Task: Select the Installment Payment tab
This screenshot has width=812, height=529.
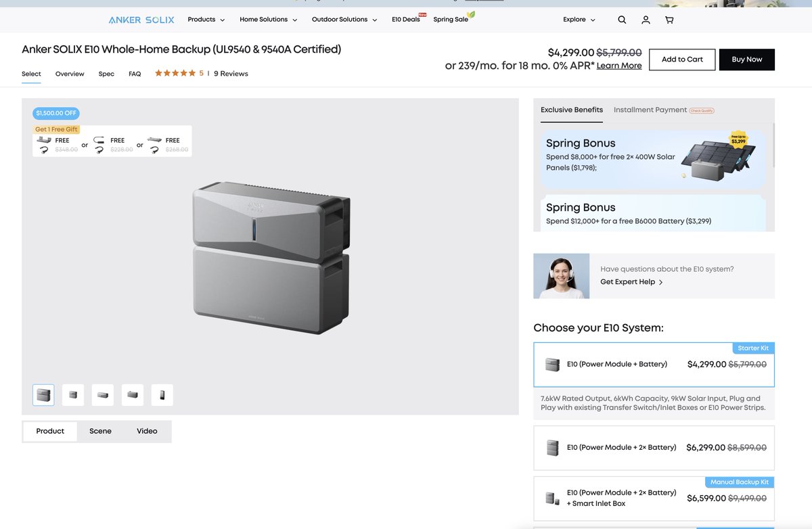Action: [650, 110]
